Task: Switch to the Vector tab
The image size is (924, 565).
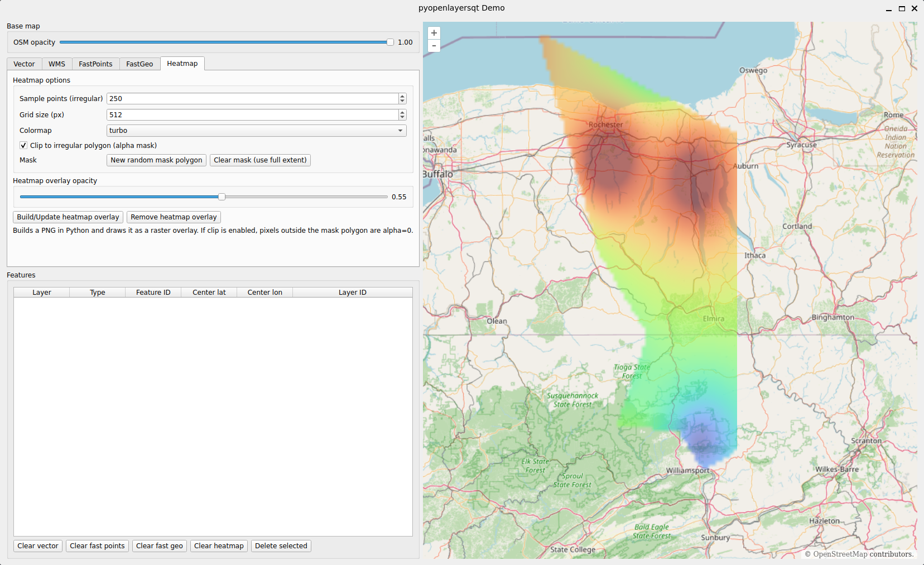Action: [x=24, y=64]
